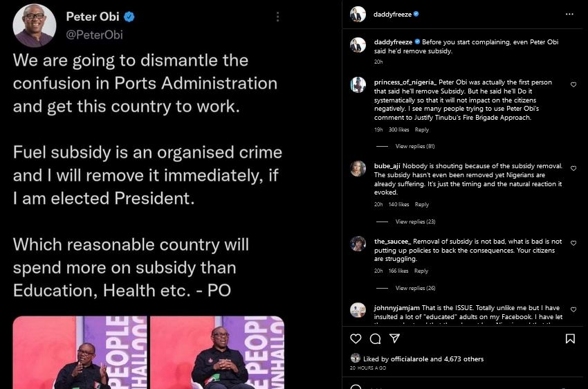
Task: Like the princess_of_nigeria_ comment
Action: pyautogui.click(x=573, y=84)
